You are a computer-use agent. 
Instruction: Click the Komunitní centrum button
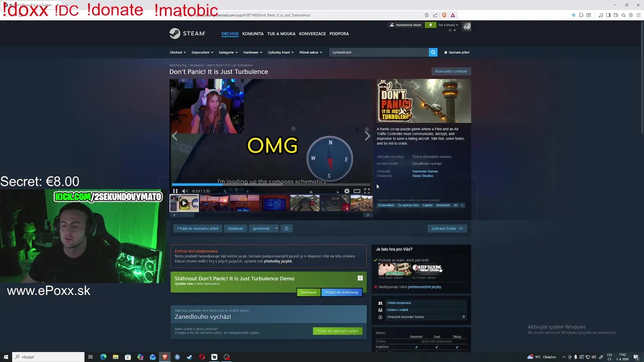451,71
